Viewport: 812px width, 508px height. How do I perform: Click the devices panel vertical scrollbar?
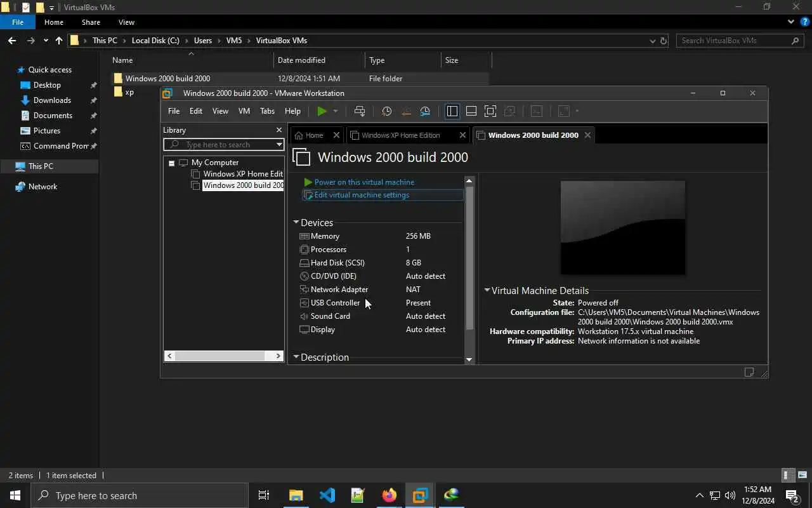pos(469,257)
